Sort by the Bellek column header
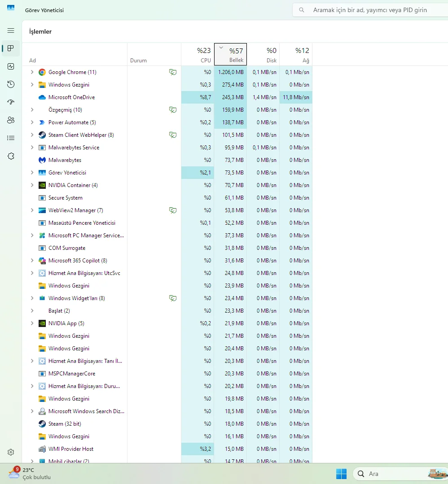This screenshot has height=484, width=448. [x=230, y=54]
